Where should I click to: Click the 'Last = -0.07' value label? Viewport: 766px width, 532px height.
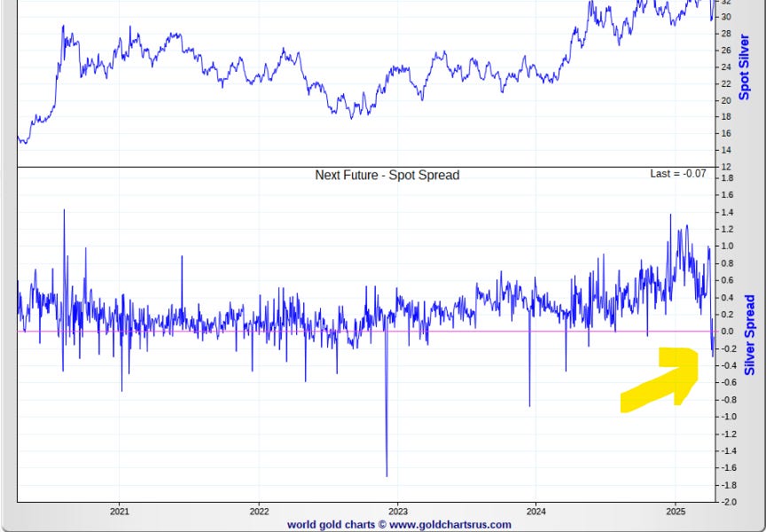pyautogui.click(x=678, y=174)
